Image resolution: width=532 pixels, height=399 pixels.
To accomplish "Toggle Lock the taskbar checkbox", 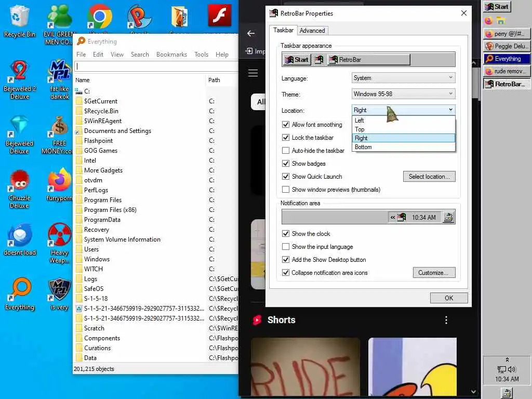I will point(286,137).
